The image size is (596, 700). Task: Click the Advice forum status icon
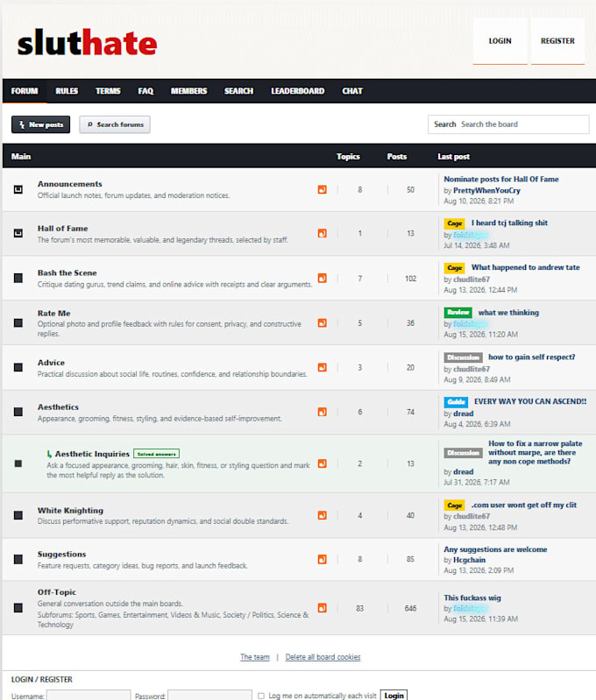18,367
